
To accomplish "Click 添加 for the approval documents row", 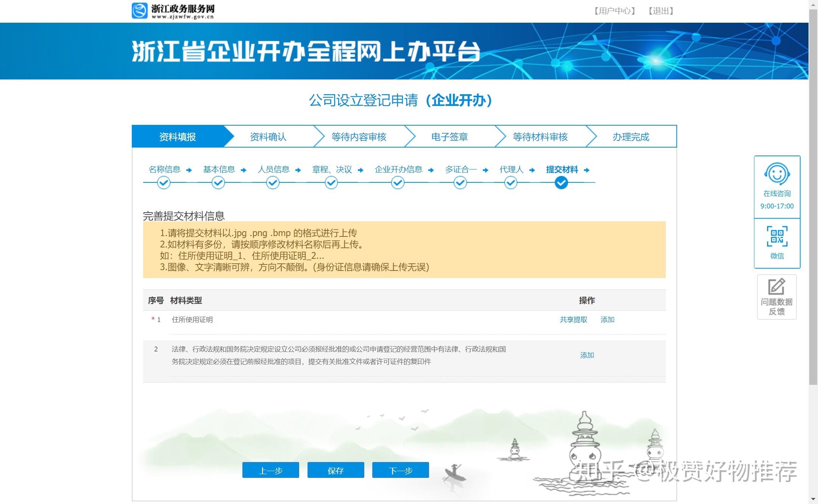I will pyautogui.click(x=587, y=355).
